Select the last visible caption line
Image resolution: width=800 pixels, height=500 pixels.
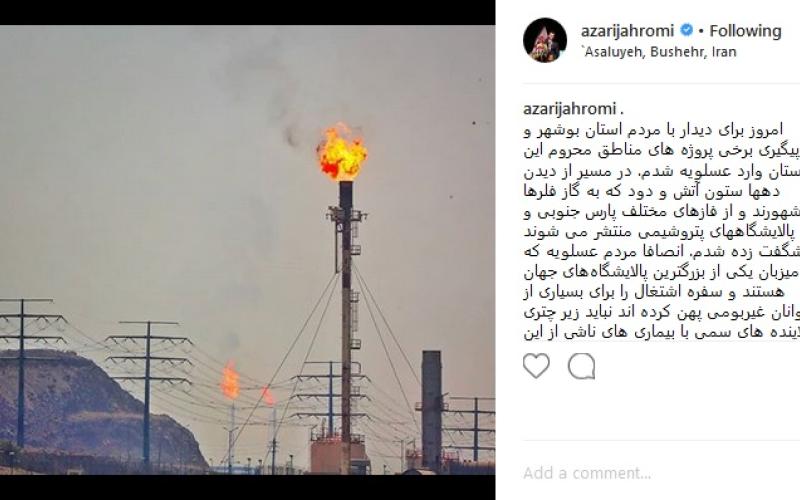point(661,332)
